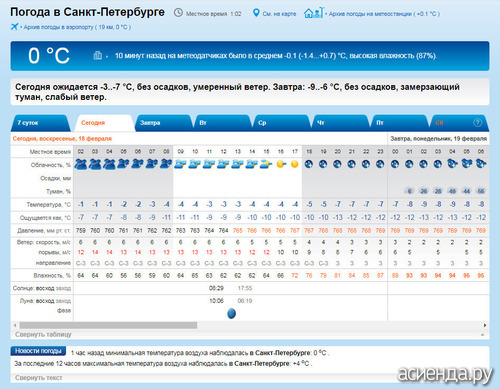Click the clear night icon for hour 00 Monday
Screen dimensions: 500x389
(x=395, y=164)
